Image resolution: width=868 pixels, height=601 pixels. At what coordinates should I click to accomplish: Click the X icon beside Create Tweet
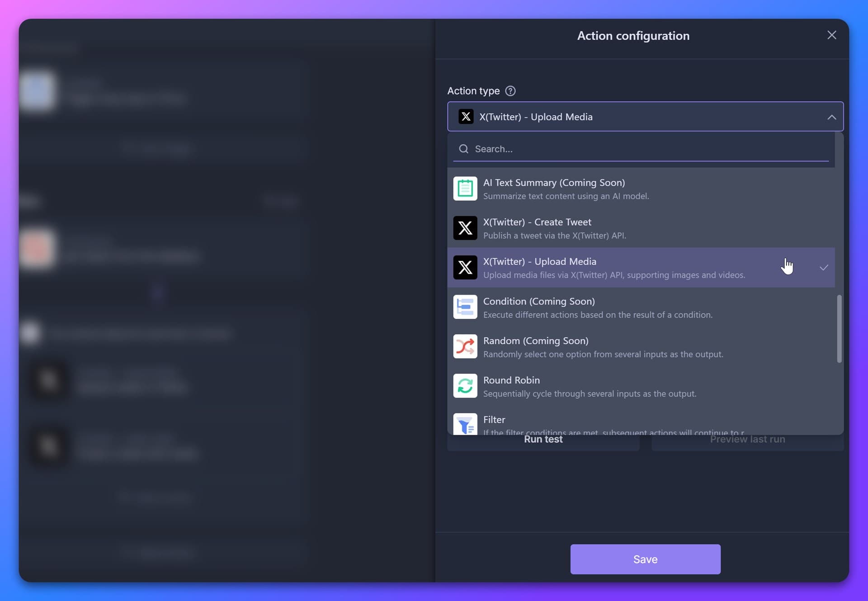465,228
